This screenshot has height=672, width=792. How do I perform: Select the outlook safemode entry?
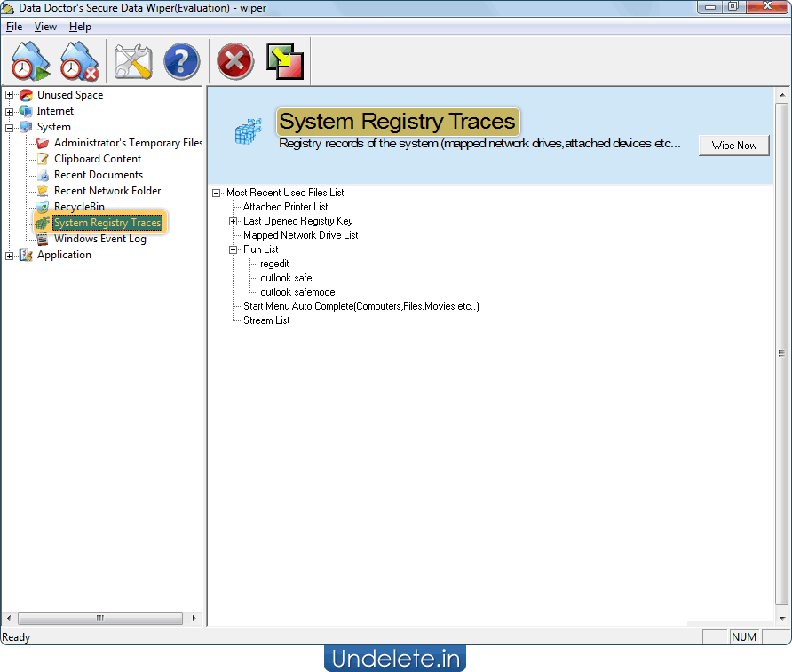pyautogui.click(x=297, y=292)
